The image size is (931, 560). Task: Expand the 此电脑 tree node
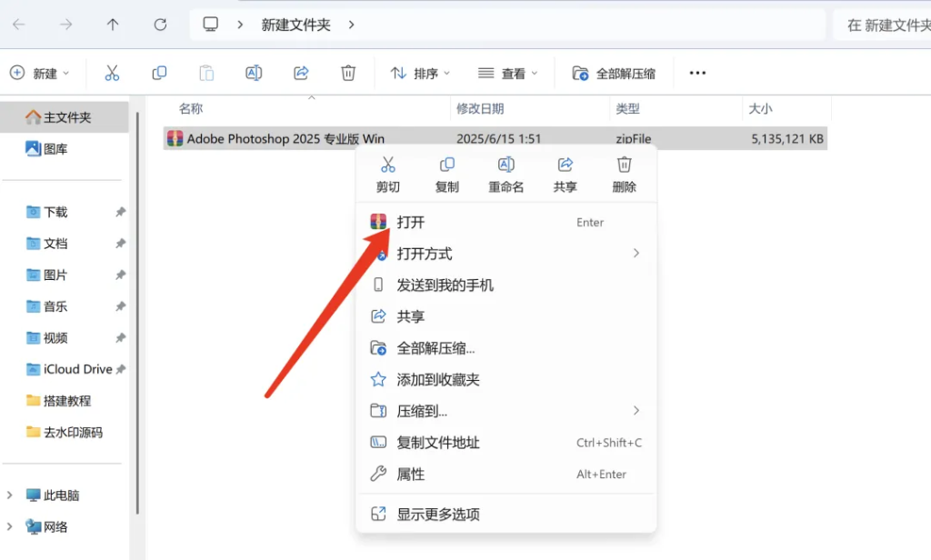pyautogui.click(x=9, y=495)
